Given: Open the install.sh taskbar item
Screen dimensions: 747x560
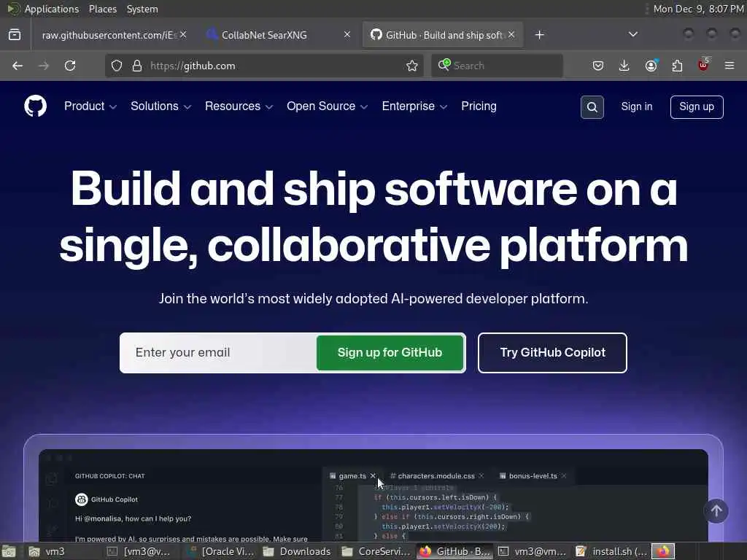Looking at the screenshot, I should pyautogui.click(x=612, y=551).
